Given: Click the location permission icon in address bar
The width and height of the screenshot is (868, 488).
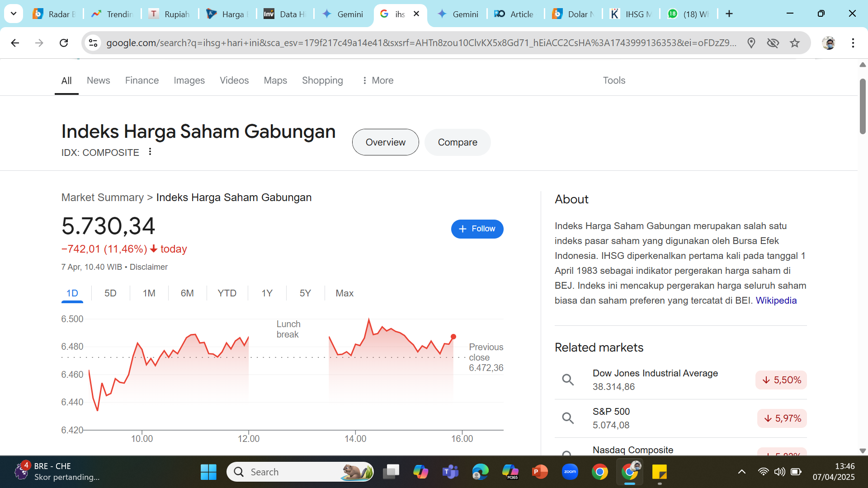Looking at the screenshot, I should [x=751, y=42].
